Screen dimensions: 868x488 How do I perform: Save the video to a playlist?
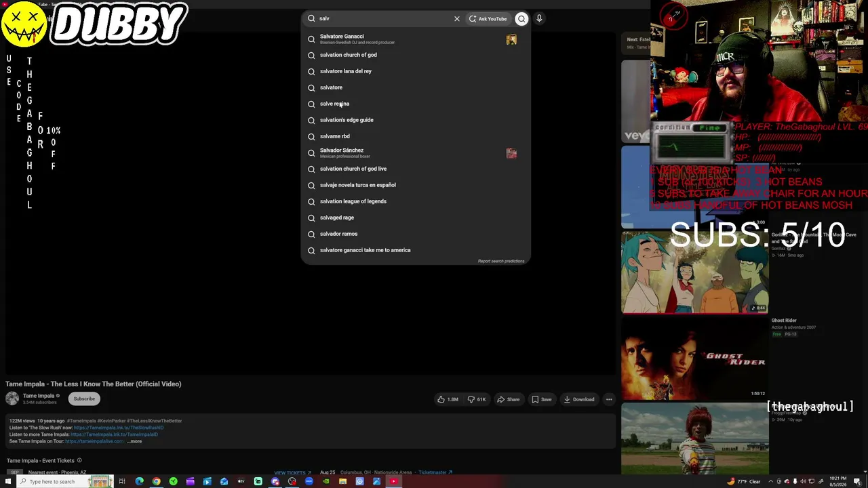(541, 399)
